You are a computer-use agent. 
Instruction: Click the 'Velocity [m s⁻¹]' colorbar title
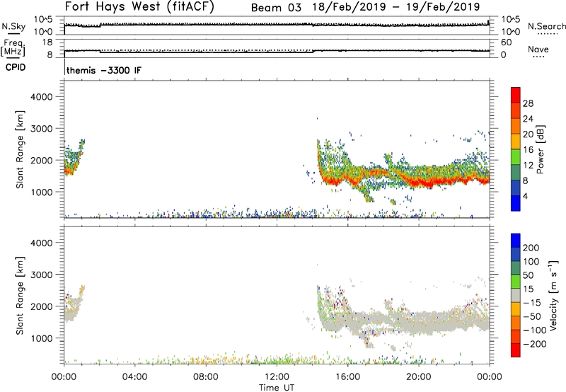point(553,295)
